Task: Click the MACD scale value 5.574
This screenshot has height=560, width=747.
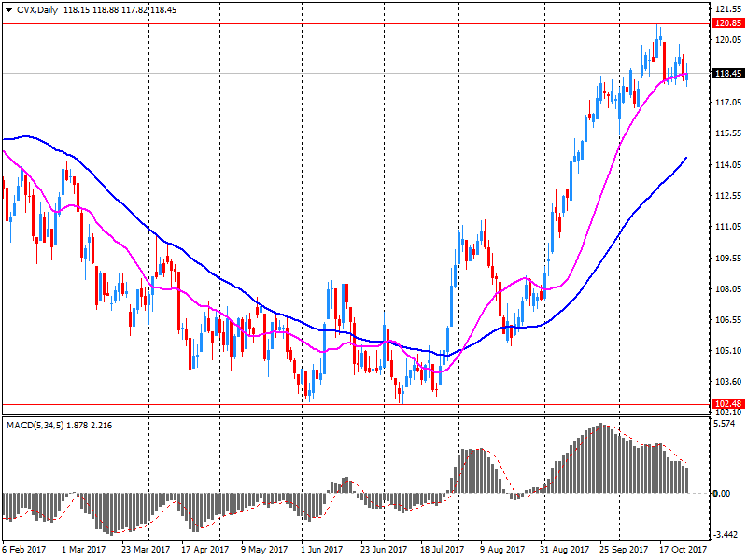Action: click(x=726, y=424)
